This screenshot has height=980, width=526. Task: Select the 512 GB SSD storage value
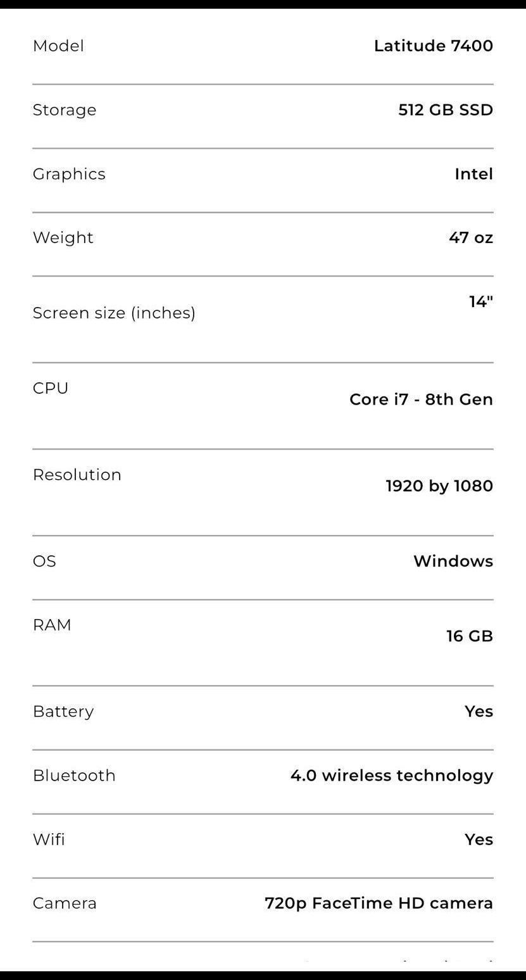coord(446,110)
